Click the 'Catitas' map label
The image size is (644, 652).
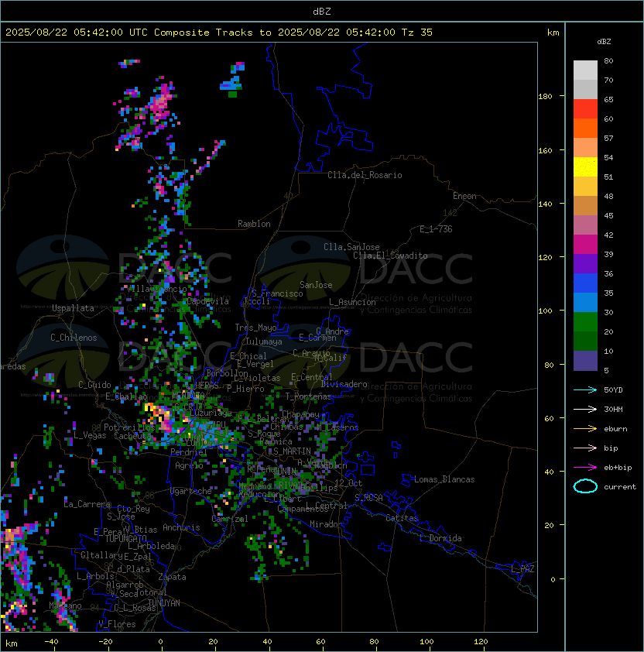(x=402, y=518)
